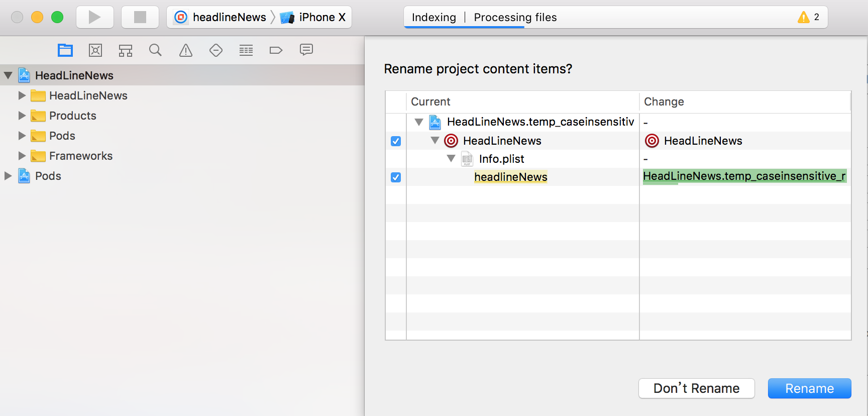Select the headlineNews scheme in toolbar
This screenshot has width=868, height=416.
221,18
